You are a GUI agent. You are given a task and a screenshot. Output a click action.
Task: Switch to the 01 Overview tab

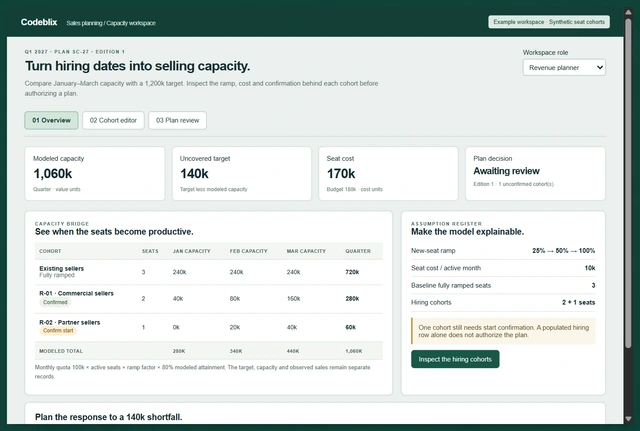pyautogui.click(x=51, y=120)
